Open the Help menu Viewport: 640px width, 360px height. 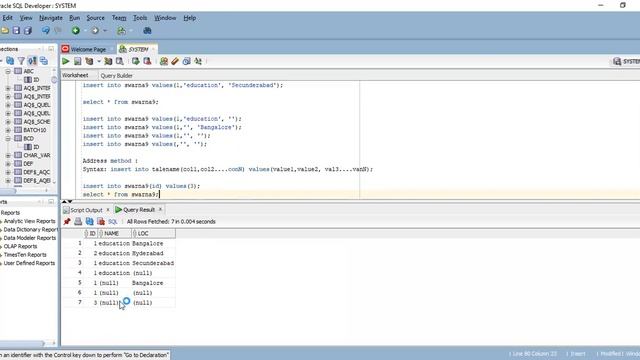point(189,18)
